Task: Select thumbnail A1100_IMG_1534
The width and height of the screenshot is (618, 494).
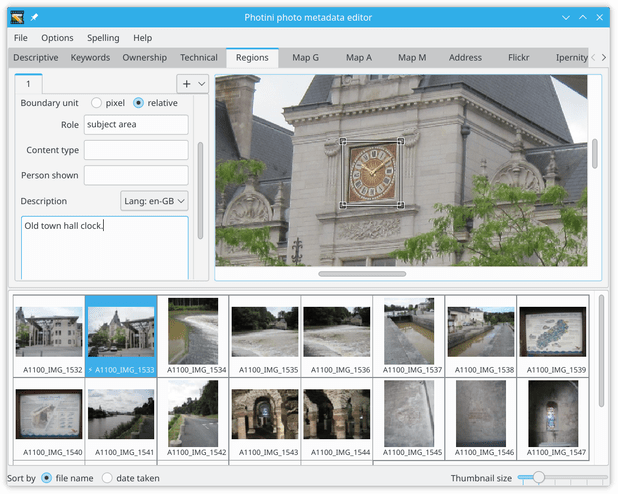Action: (x=193, y=336)
